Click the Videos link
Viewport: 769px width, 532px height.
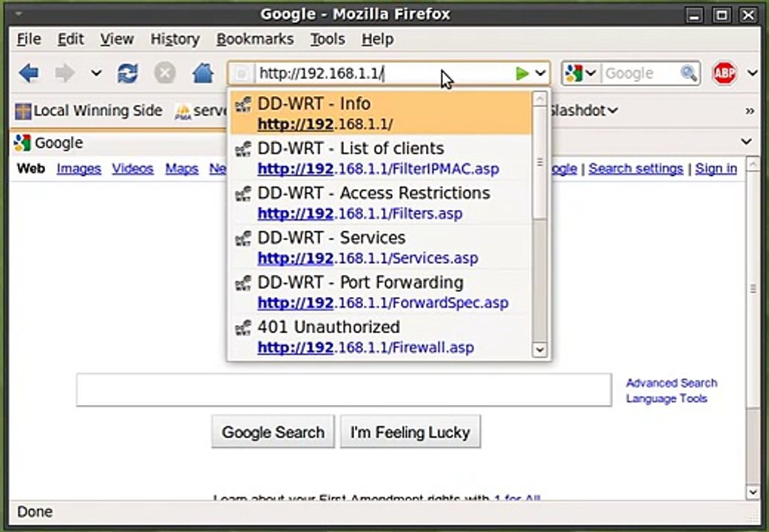(x=132, y=168)
